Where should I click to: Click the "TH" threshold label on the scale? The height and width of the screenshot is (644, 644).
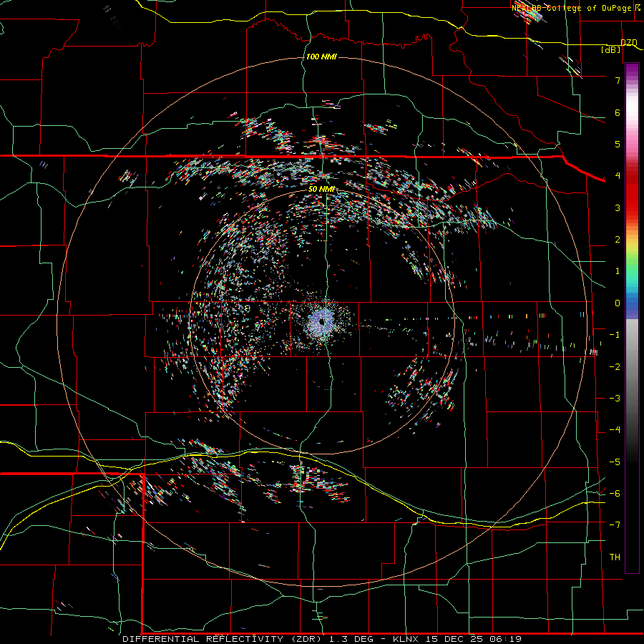click(x=615, y=557)
